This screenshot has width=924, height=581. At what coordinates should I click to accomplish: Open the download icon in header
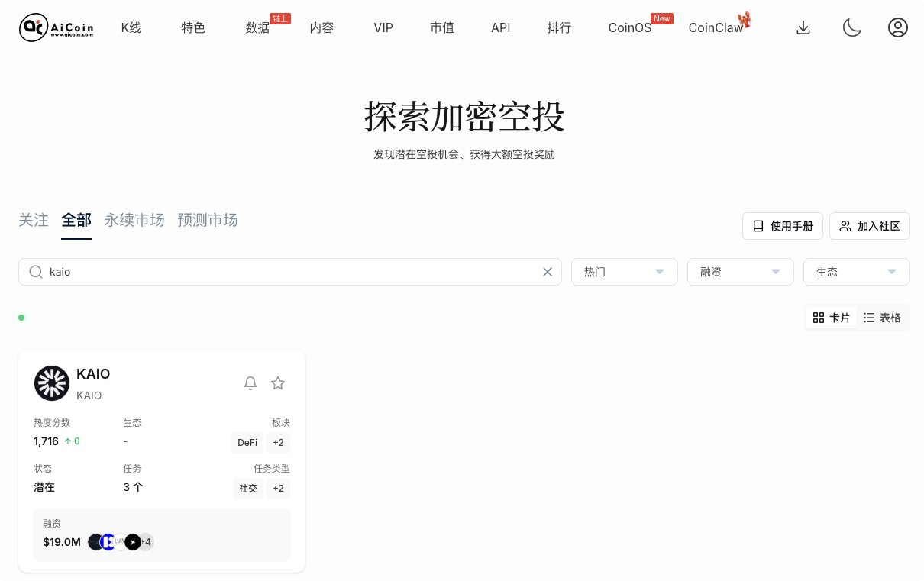coord(803,28)
